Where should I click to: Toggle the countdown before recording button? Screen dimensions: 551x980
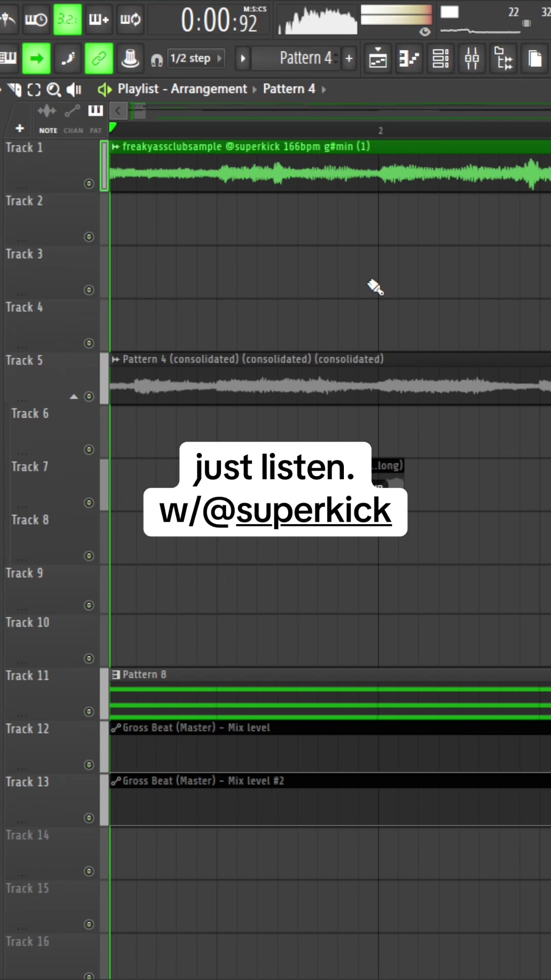[67, 19]
